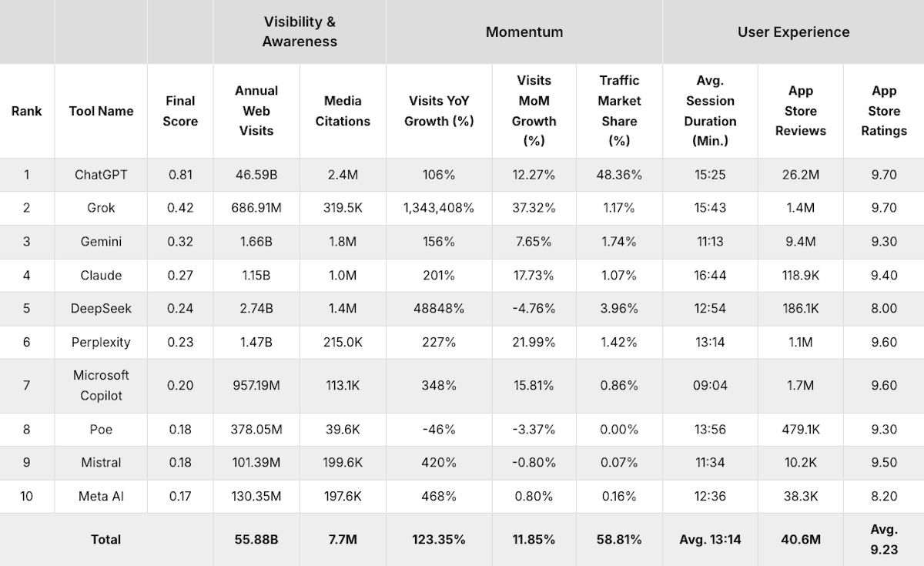This screenshot has width=924, height=566.
Task: Click the DeepSeek tool name cell
Action: [101, 308]
